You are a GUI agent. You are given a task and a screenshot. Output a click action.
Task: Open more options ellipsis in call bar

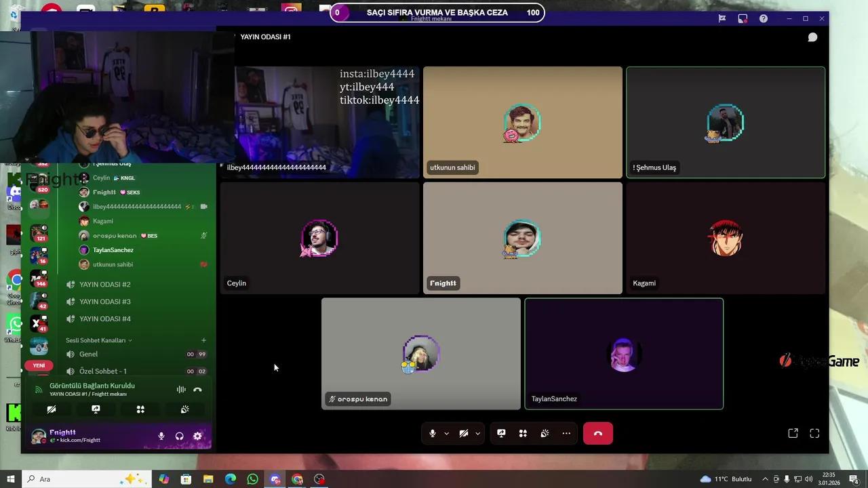tap(566, 434)
